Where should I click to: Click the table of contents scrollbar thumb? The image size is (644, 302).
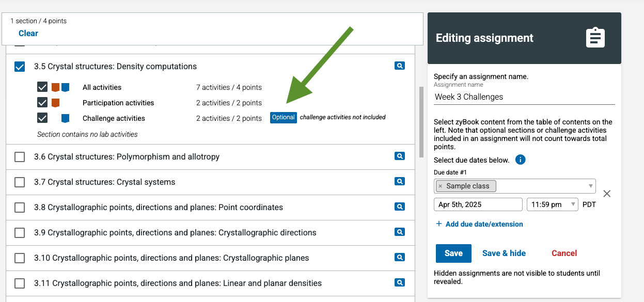(421, 122)
